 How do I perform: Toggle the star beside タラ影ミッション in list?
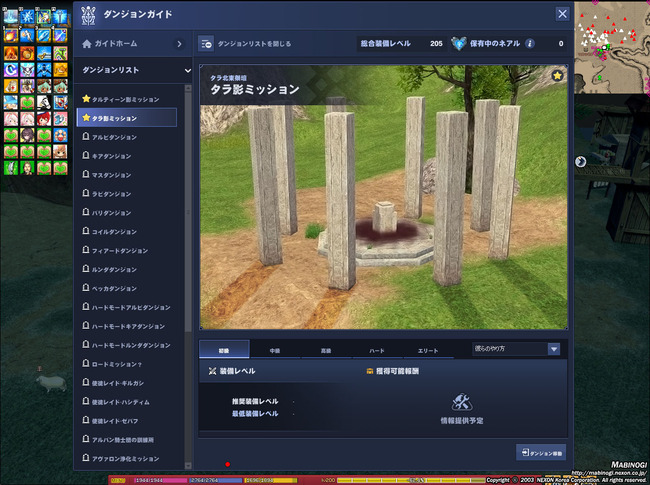pos(86,118)
